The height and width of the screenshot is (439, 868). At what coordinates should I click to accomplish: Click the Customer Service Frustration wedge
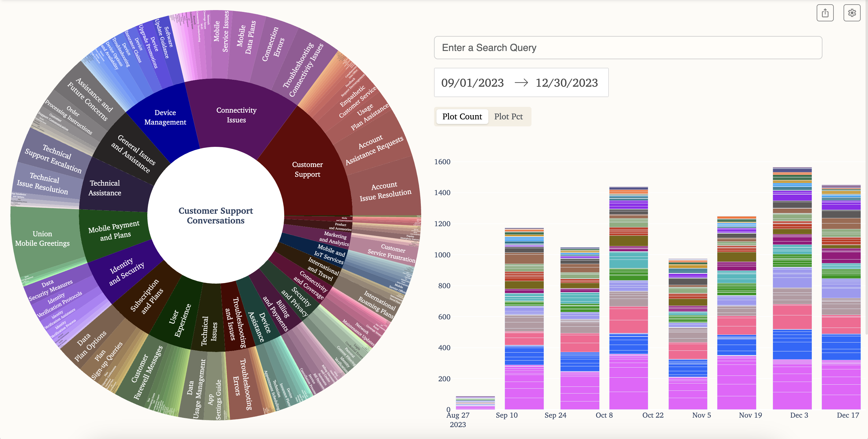pos(391,253)
